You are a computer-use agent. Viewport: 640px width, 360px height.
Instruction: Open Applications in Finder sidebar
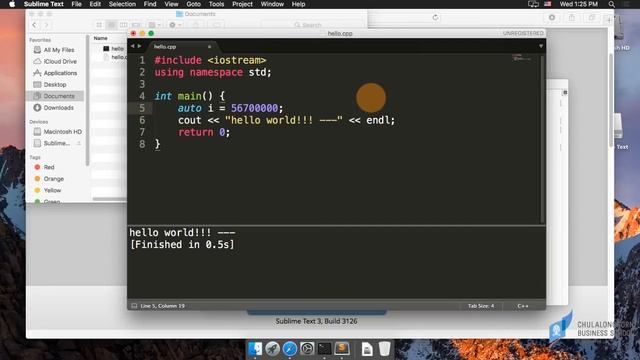point(60,73)
